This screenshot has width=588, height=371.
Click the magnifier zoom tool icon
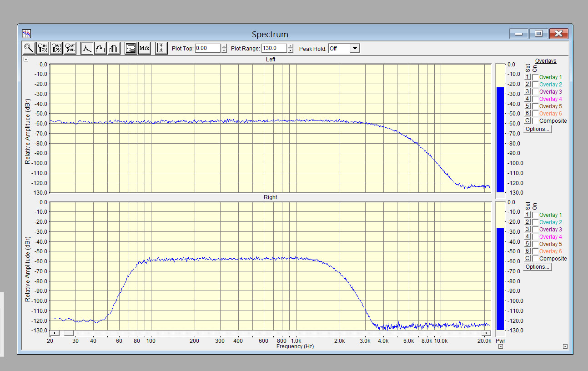(x=29, y=48)
